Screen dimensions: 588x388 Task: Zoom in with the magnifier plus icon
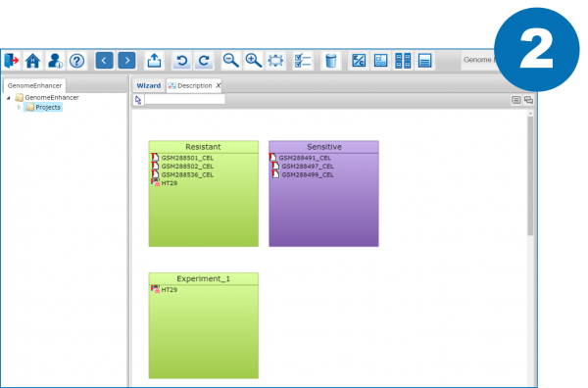(x=253, y=61)
